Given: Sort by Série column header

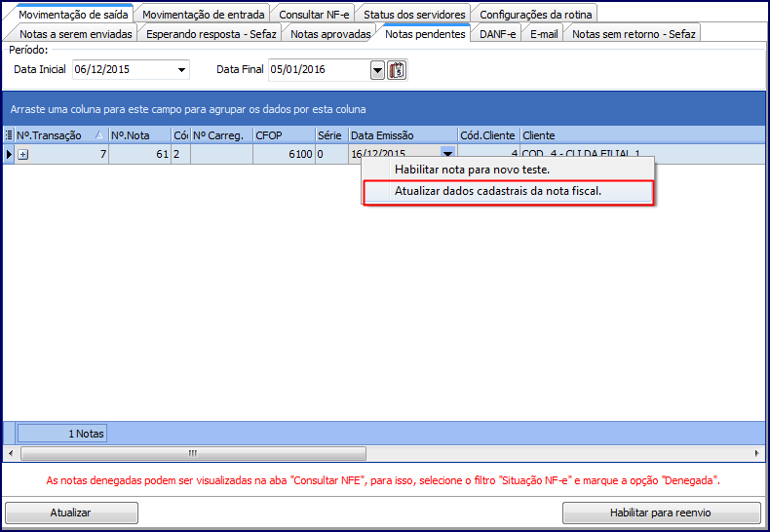Looking at the screenshot, I should pyautogui.click(x=331, y=135).
